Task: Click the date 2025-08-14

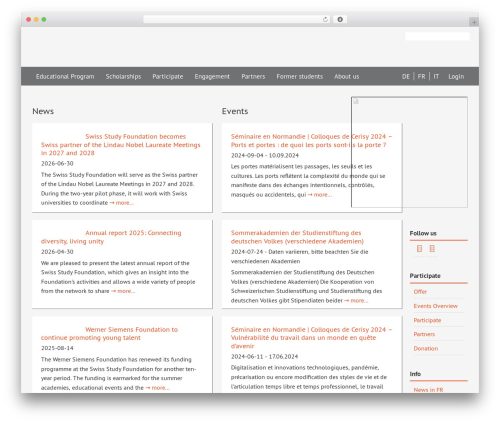Action: tap(57, 348)
